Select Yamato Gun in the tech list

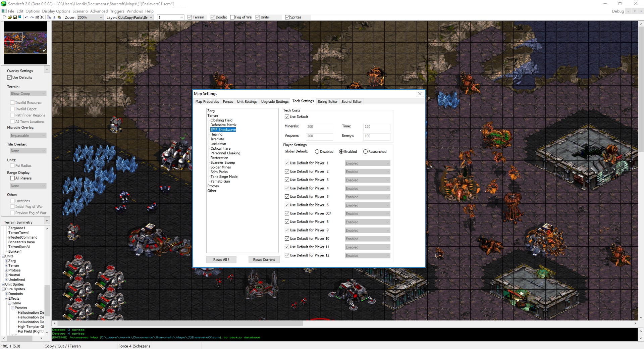220,181
